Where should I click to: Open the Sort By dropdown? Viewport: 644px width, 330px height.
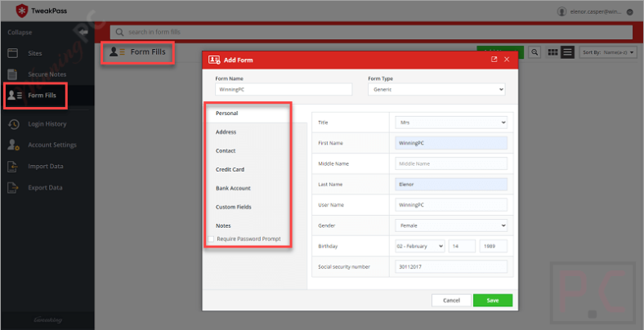[x=608, y=52]
